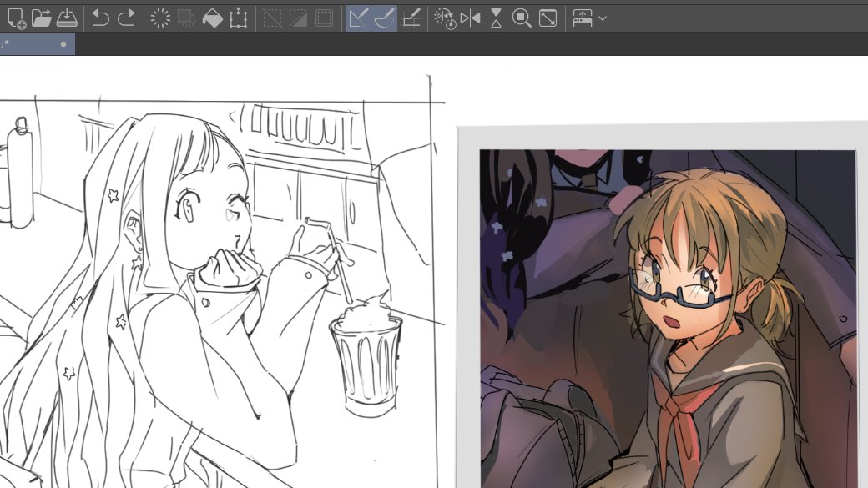
Task: Flip canvas view horizontally
Action: 470,18
